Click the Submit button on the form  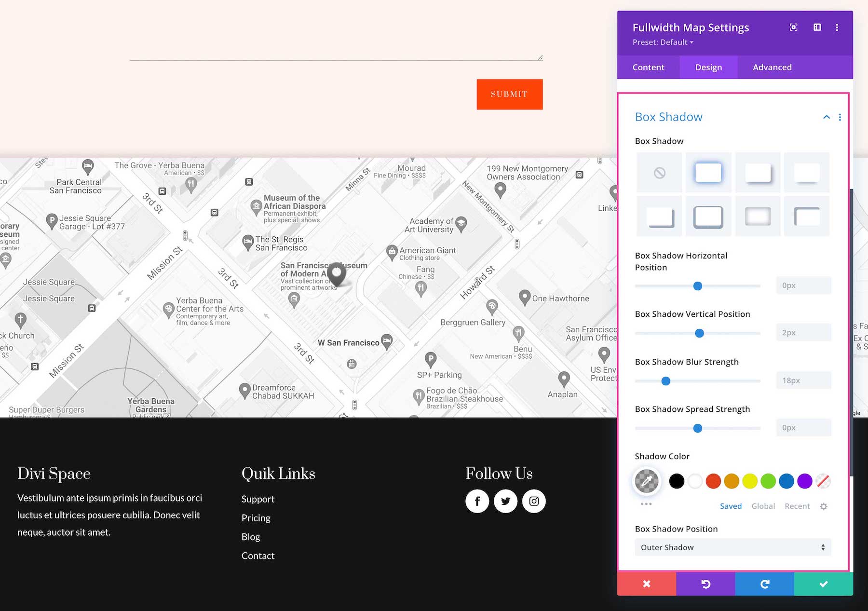coord(509,94)
